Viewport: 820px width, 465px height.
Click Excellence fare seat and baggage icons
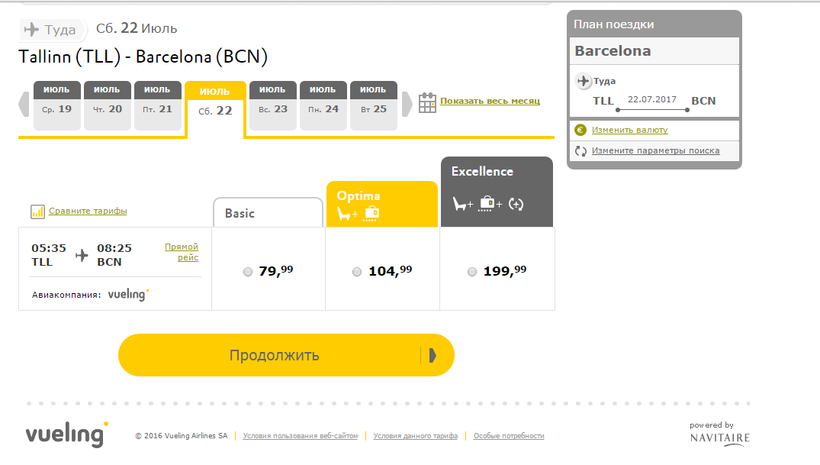[x=488, y=204]
